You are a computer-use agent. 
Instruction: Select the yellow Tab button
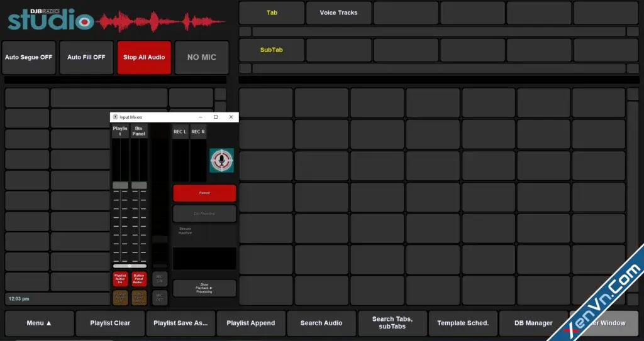pyautogui.click(x=272, y=13)
